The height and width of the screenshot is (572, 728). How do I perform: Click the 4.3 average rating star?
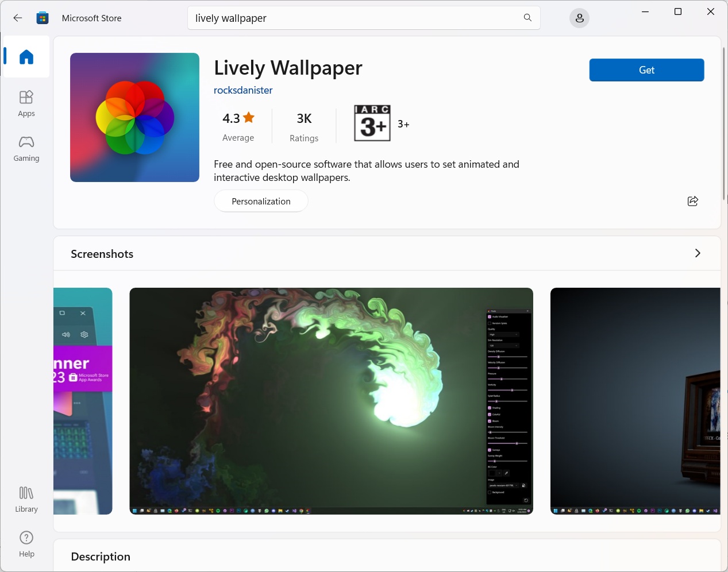point(249,118)
